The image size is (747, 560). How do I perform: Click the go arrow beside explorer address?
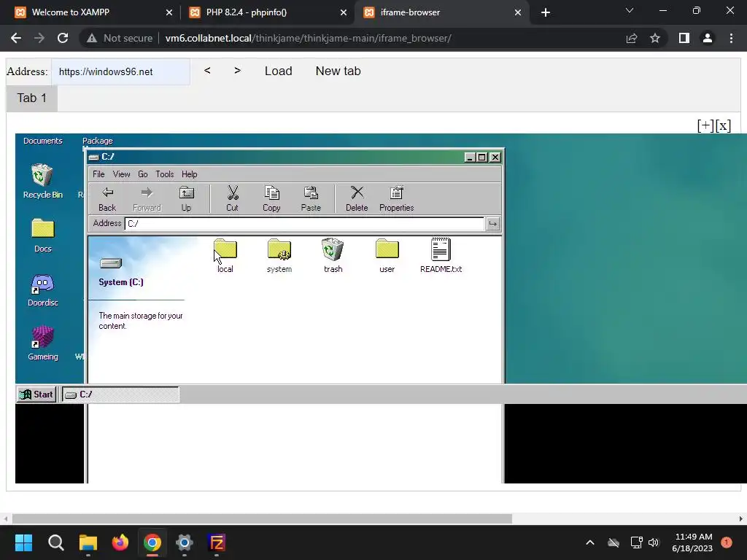click(x=492, y=223)
